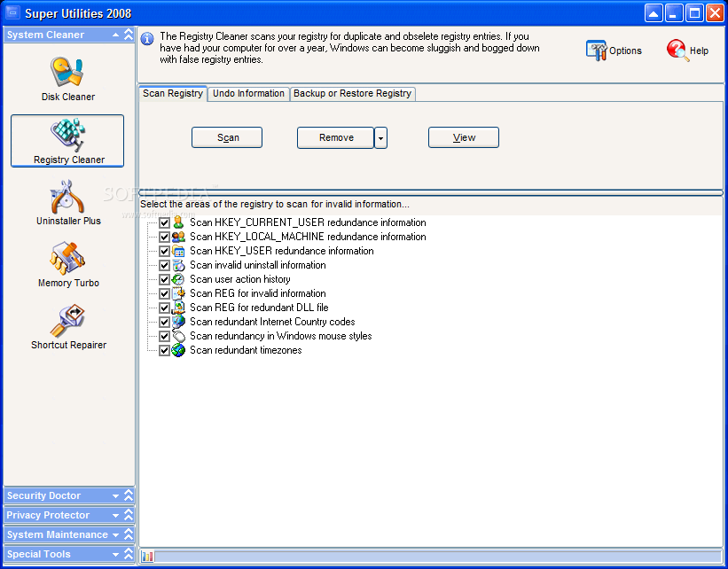Click the Scan button

click(x=227, y=137)
